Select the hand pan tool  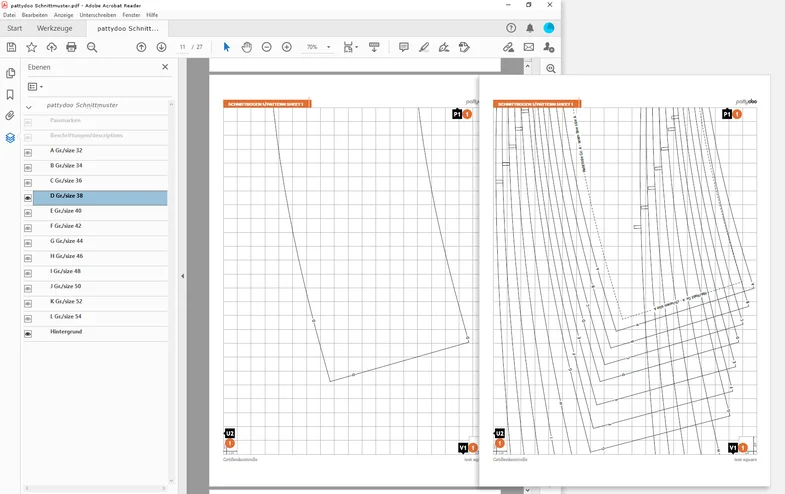click(246, 47)
